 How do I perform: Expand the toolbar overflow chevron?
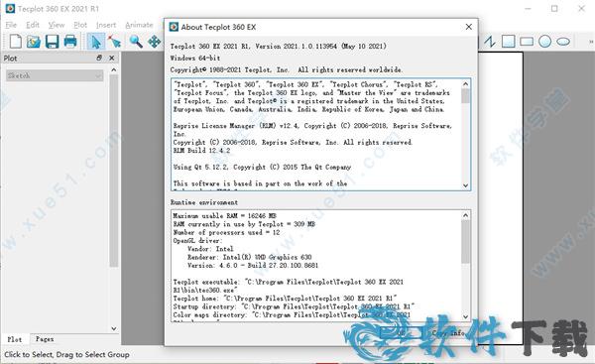[591, 41]
